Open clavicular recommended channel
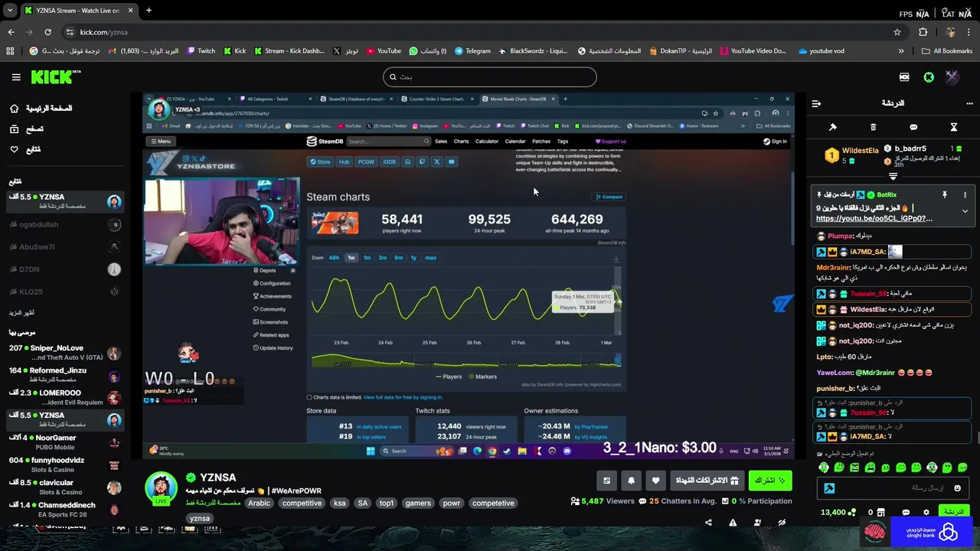 click(65, 487)
